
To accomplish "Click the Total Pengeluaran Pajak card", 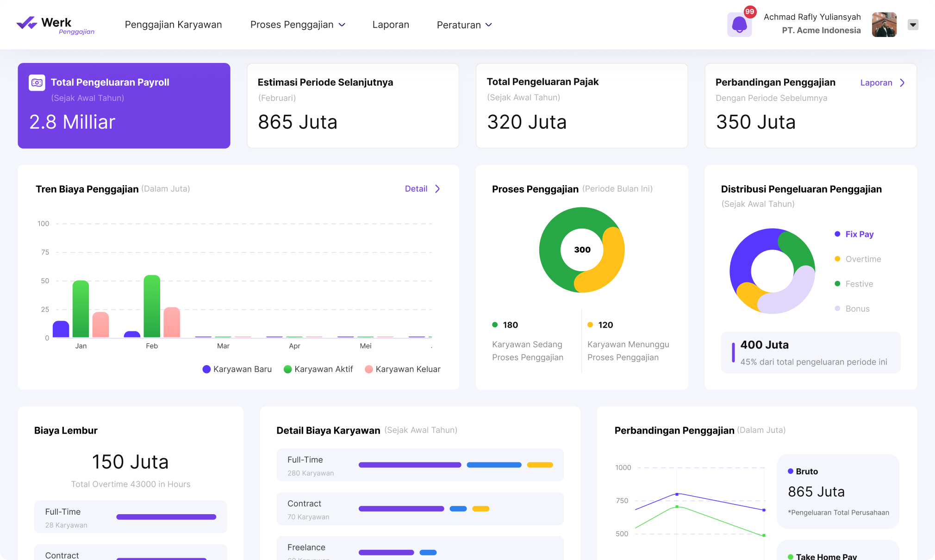I will tap(582, 106).
